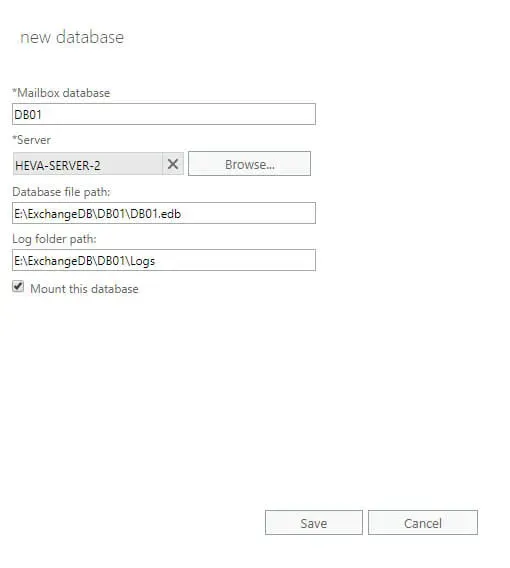The height and width of the screenshot is (568, 510).
Task: Cancel the new database dialog
Action: (x=423, y=523)
